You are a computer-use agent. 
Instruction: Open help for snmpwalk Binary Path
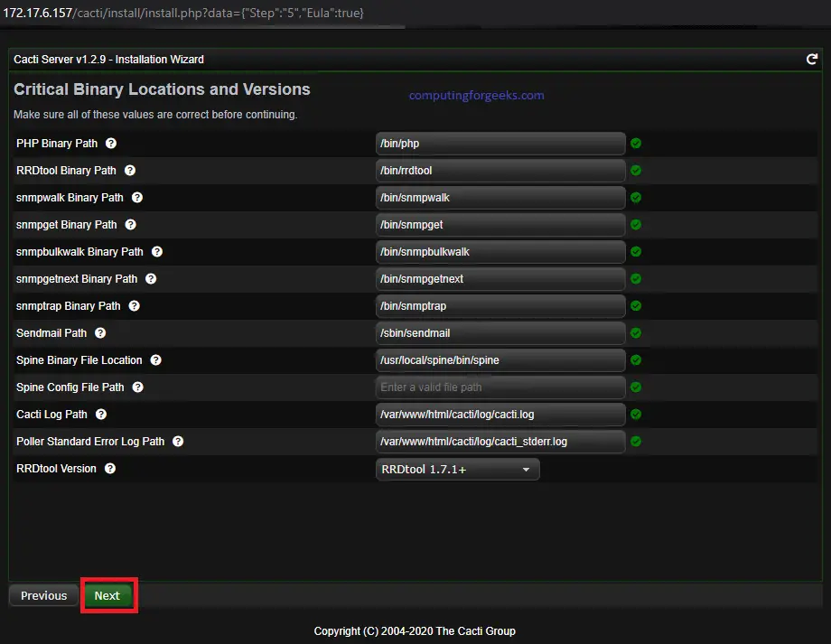pos(137,197)
